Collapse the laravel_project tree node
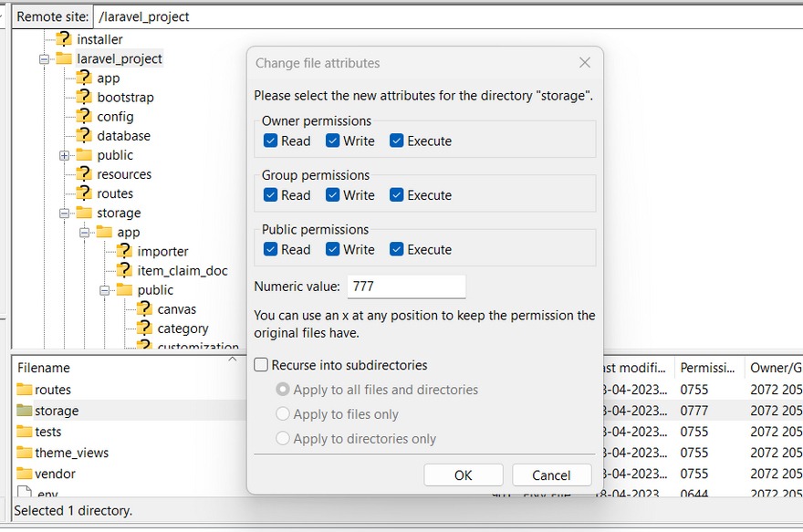The width and height of the screenshot is (803, 532). pos(45,58)
